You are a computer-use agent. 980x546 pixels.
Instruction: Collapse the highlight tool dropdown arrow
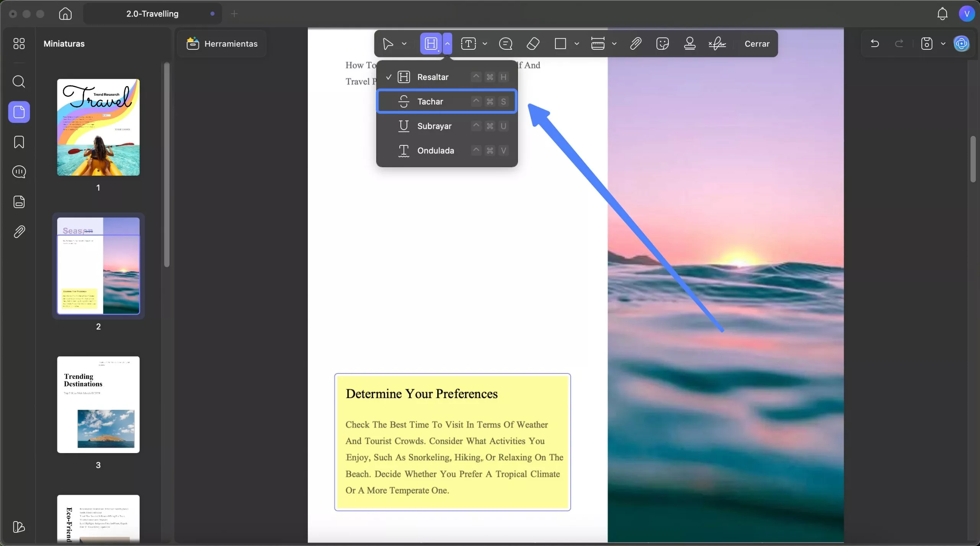pos(447,44)
